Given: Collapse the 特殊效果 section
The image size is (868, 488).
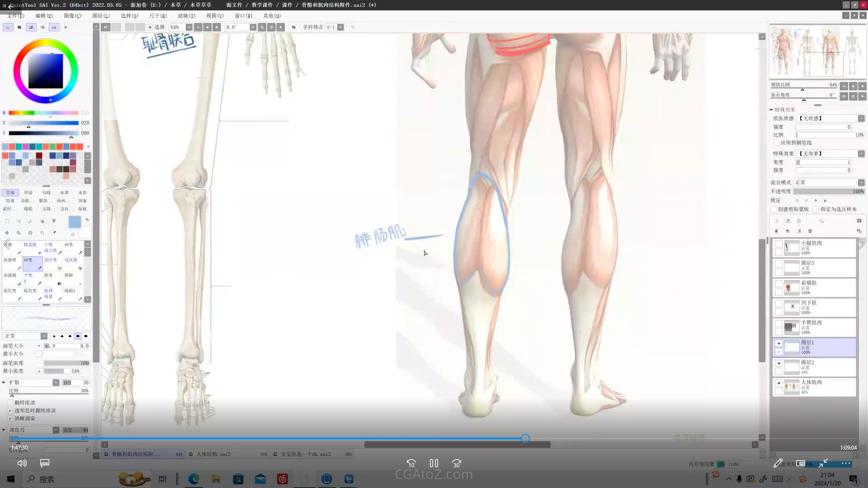Looking at the screenshot, I should pyautogui.click(x=772, y=110).
